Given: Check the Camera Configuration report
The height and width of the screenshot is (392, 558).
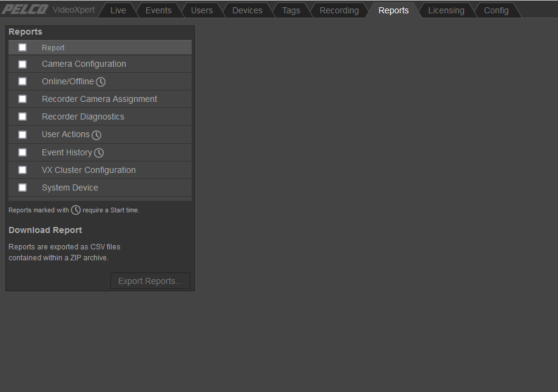Looking at the screenshot, I should 22,64.
